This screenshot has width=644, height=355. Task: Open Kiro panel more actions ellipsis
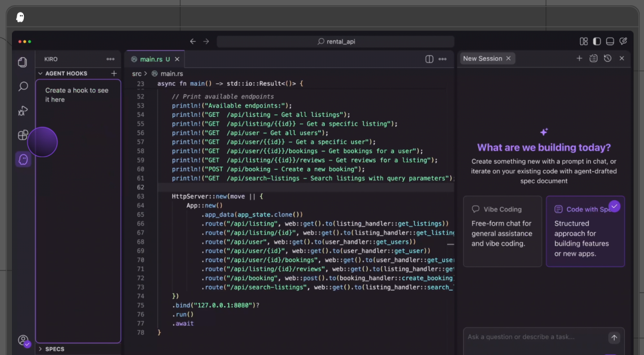tap(110, 59)
